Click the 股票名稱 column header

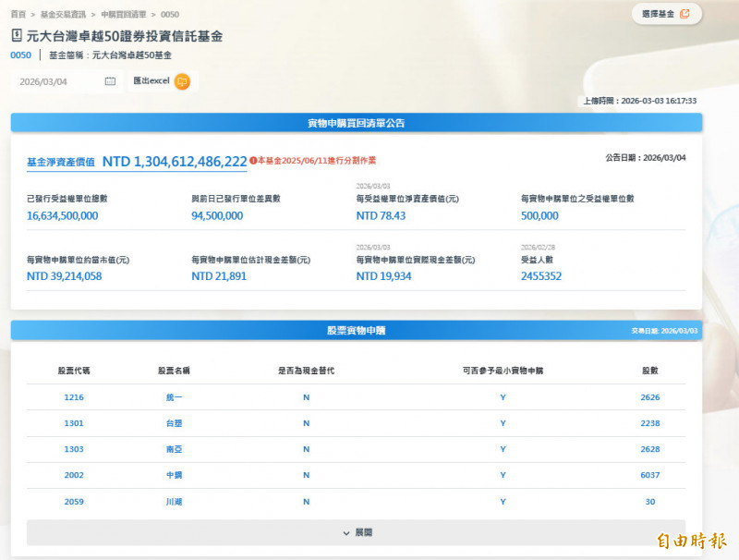point(174,371)
